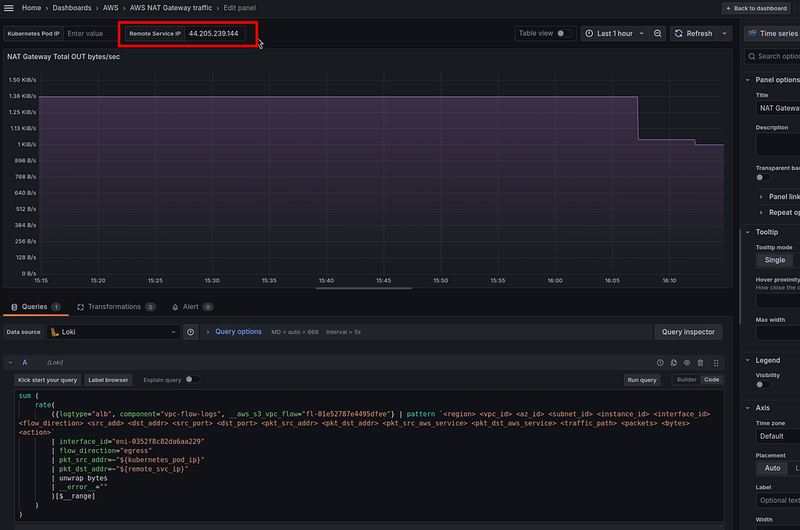Hide query A using eye icon

coord(687,363)
